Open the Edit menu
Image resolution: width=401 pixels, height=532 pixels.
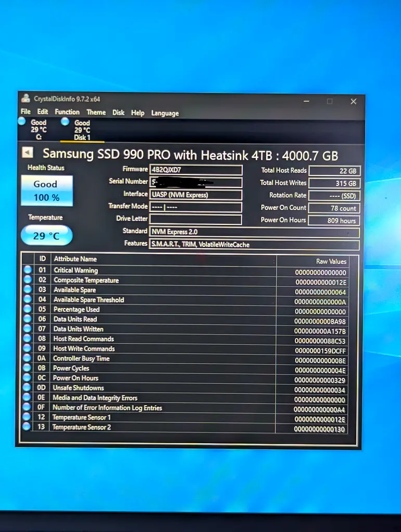43,112
